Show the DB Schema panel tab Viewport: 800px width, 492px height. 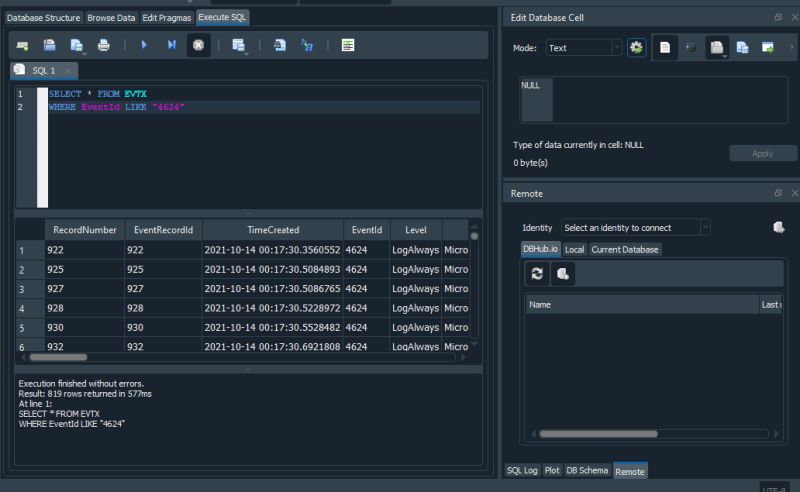[x=587, y=471]
